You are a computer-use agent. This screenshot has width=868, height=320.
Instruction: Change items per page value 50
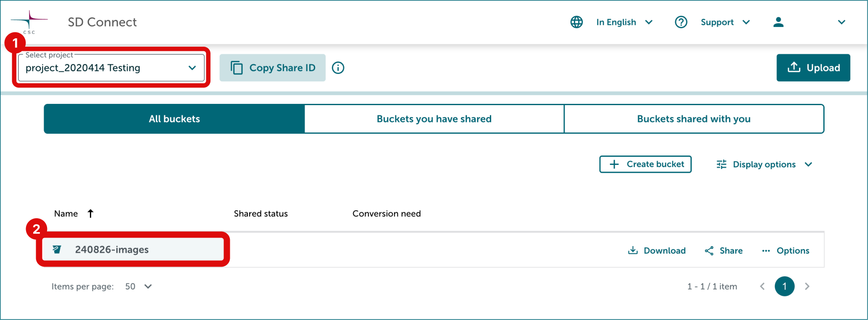(138, 286)
